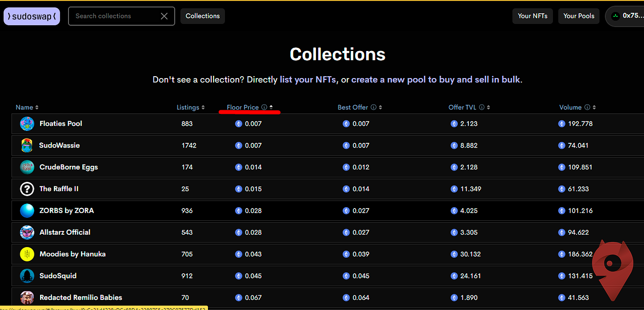The width and height of the screenshot is (644, 310).
Task: Show Floor Price info tooltip icon
Action: [x=264, y=107]
